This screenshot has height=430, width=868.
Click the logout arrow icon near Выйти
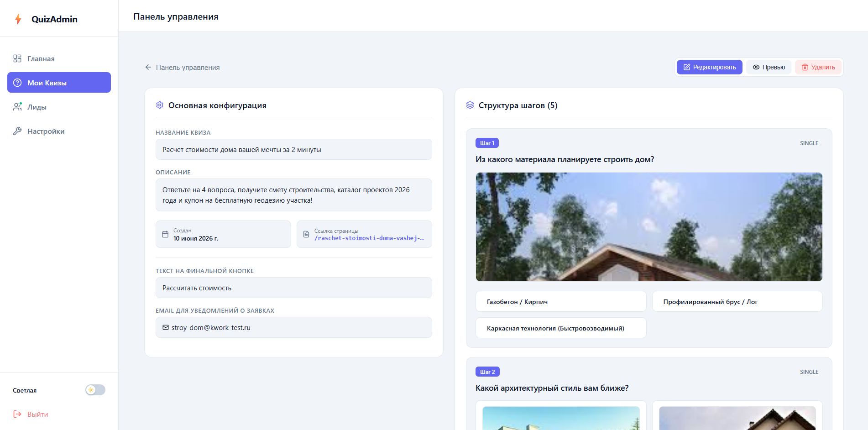click(17, 414)
